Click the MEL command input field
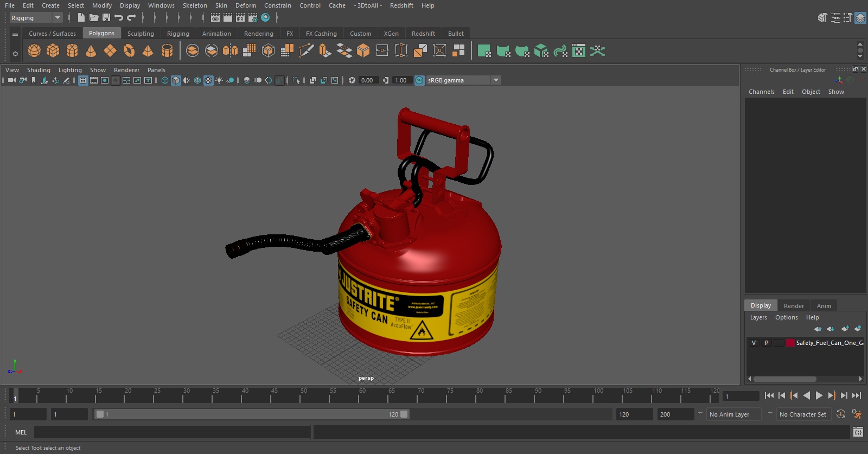This screenshot has width=868, height=454. point(172,432)
